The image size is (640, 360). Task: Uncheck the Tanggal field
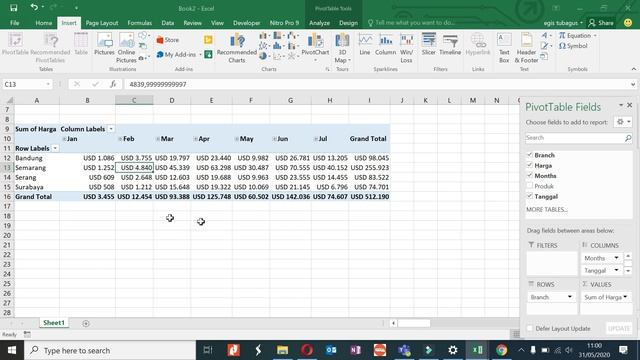pyautogui.click(x=530, y=196)
